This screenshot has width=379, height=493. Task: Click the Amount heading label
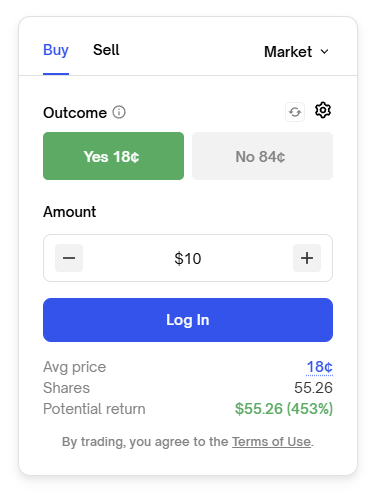(x=70, y=212)
